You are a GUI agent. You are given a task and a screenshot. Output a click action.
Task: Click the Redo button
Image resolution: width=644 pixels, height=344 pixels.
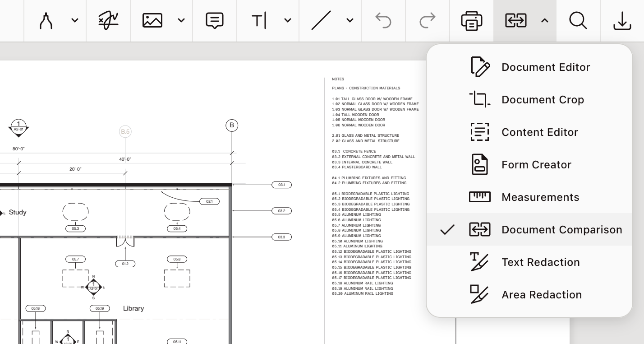click(x=427, y=20)
